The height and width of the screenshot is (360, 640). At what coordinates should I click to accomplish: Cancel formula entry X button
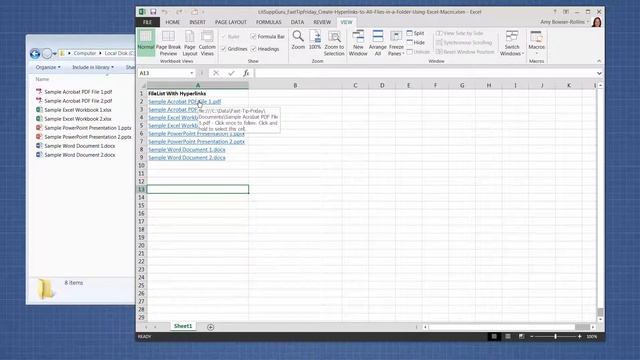tap(216, 73)
